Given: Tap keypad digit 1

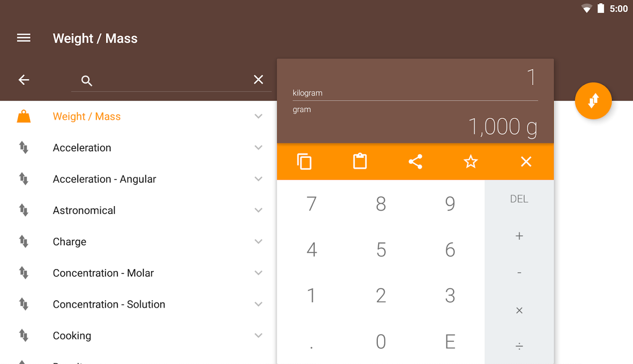Looking at the screenshot, I should click(312, 295).
